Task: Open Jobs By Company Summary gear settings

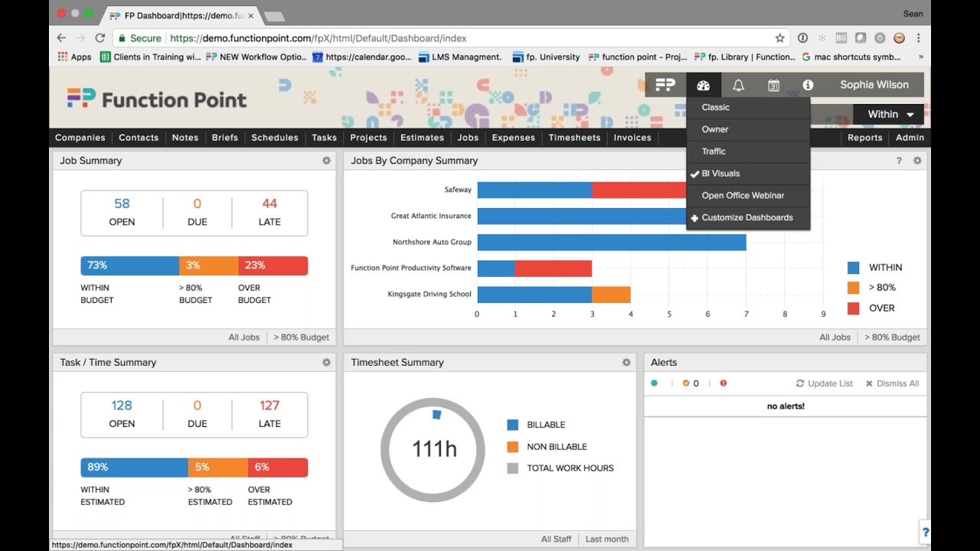Action: [917, 161]
